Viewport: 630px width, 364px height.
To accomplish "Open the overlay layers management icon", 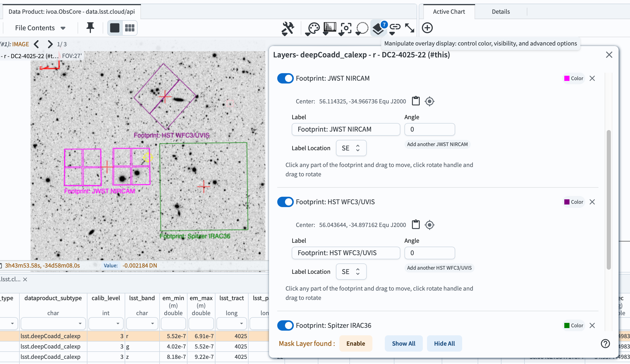I will coord(377,28).
